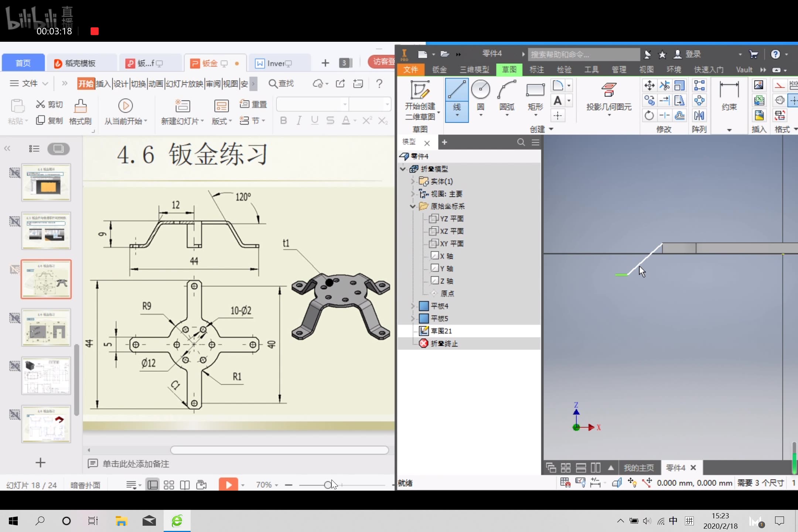Add a new slide with plus button

(x=40, y=463)
